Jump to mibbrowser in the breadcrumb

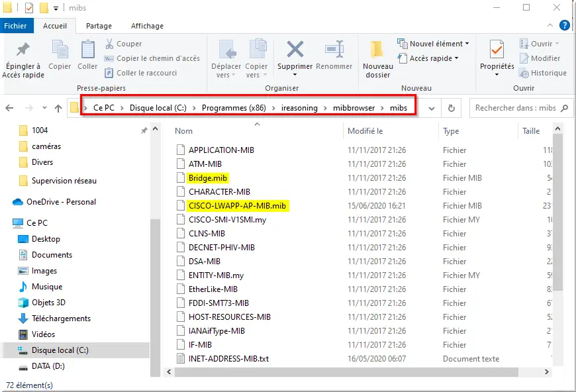coord(354,108)
